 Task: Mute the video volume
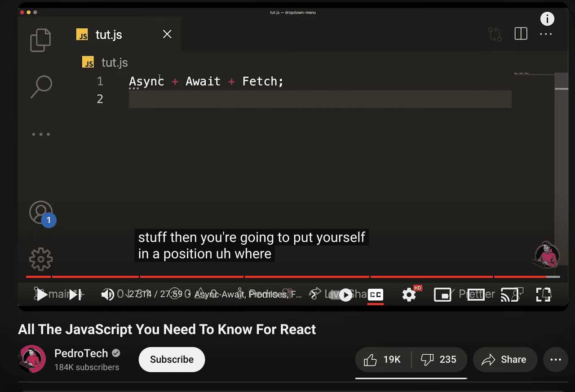tap(107, 295)
